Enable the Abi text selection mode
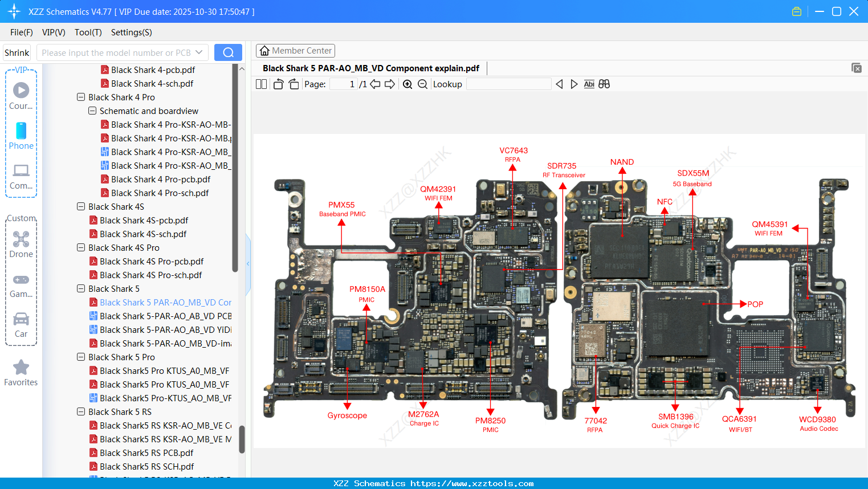The image size is (868, 489). pos(589,84)
